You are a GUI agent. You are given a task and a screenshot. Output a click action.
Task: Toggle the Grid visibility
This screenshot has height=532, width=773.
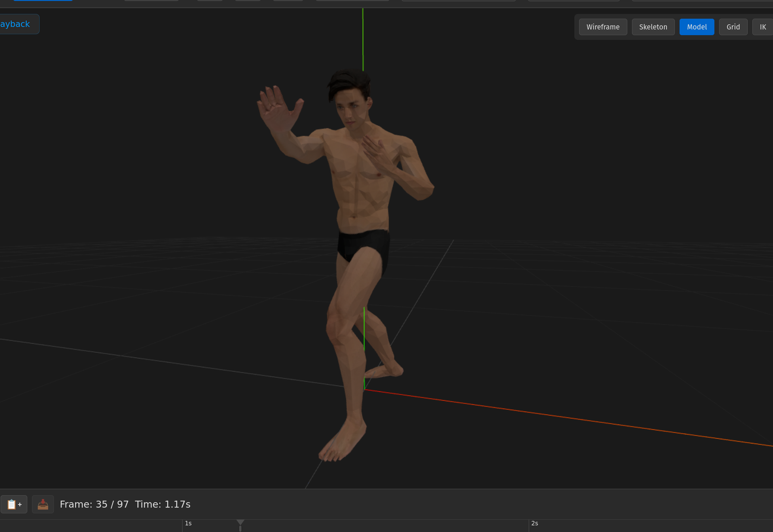point(733,27)
